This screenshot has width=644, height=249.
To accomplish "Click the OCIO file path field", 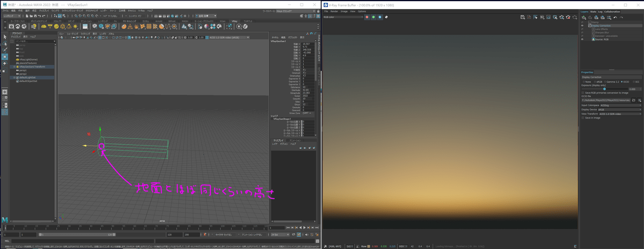I will point(605,100).
